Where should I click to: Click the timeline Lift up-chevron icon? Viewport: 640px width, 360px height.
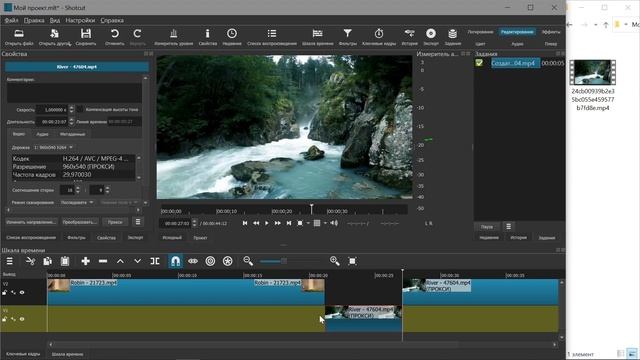120,261
